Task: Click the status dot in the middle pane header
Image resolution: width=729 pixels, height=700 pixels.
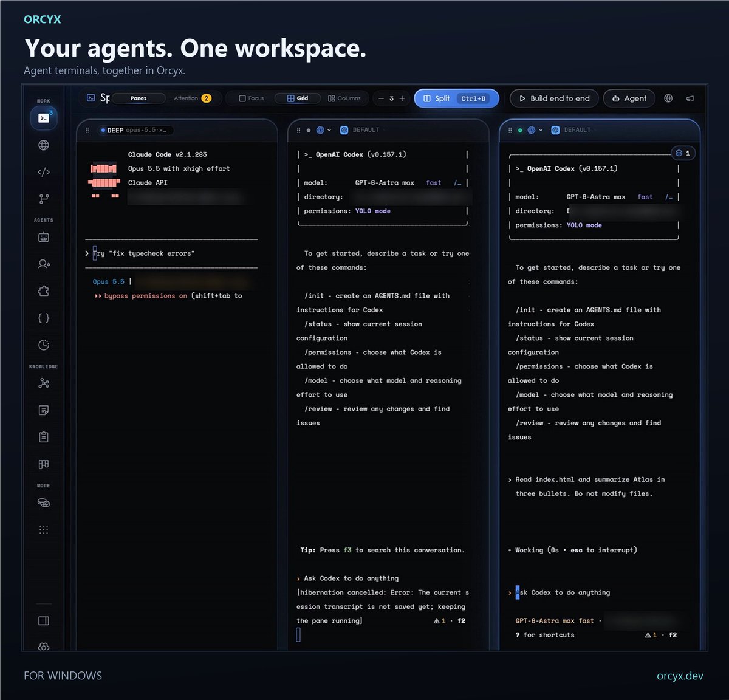Action: coord(309,130)
